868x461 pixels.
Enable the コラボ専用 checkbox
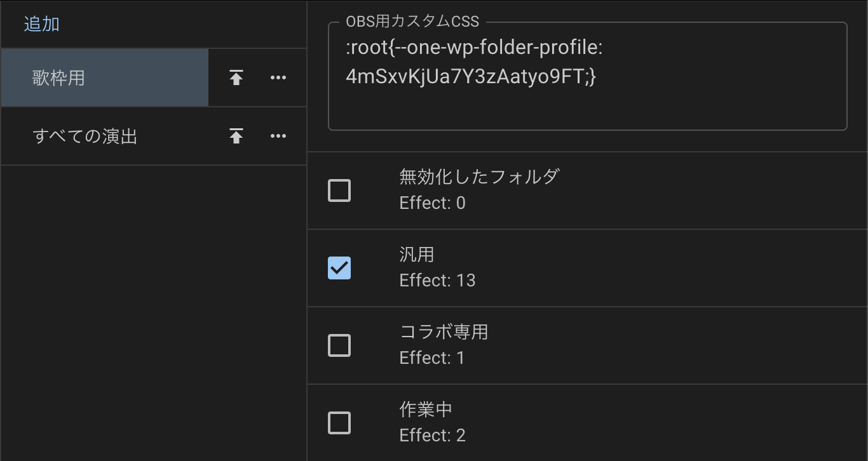(x=339, y=345)
